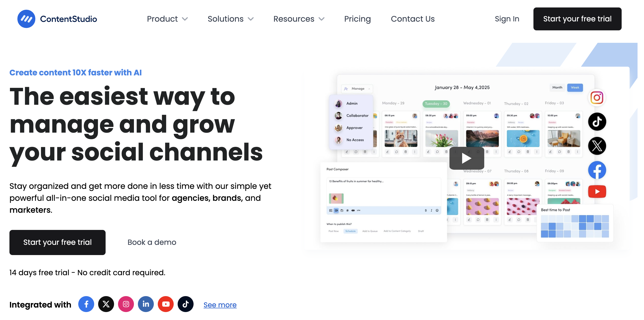Click the UTM icon in composer toolbar

(359, 211)
